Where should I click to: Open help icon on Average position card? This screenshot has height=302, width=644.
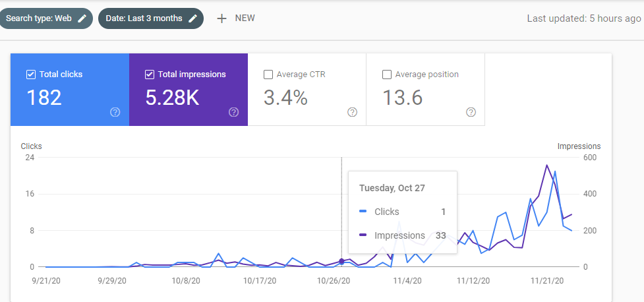pos(471,112)
